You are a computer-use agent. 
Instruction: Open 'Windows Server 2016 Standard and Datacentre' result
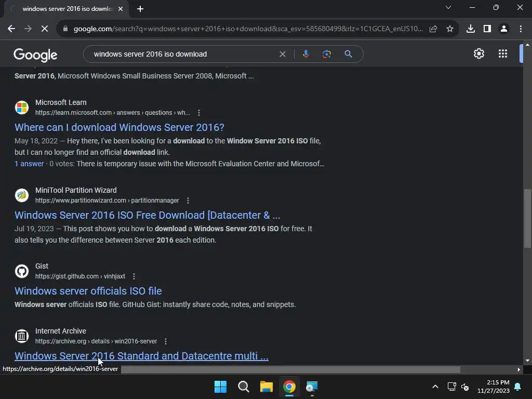coord(141,356)
